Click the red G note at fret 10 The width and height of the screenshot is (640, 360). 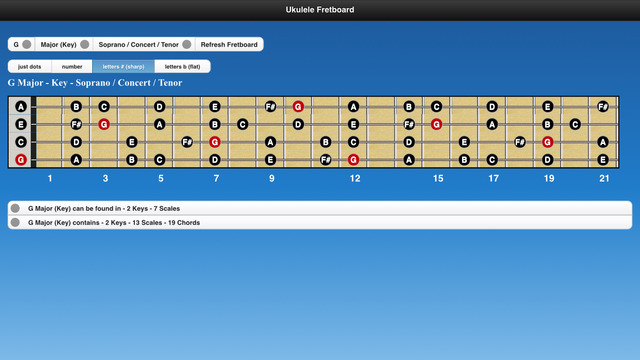298,107
